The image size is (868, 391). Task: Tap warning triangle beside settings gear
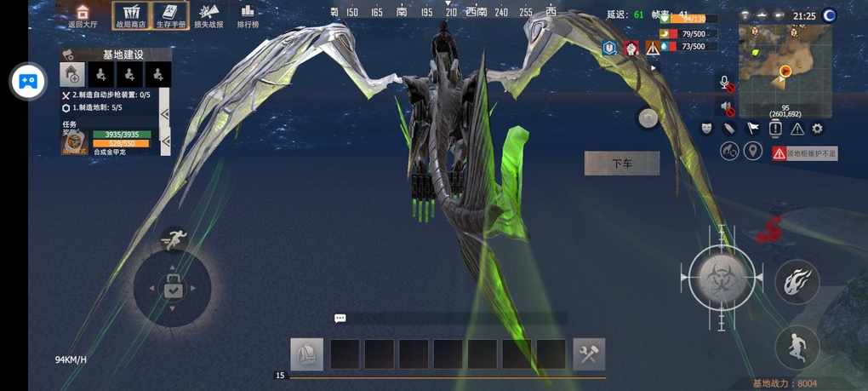pyautogui.click(x=797, y=129)
